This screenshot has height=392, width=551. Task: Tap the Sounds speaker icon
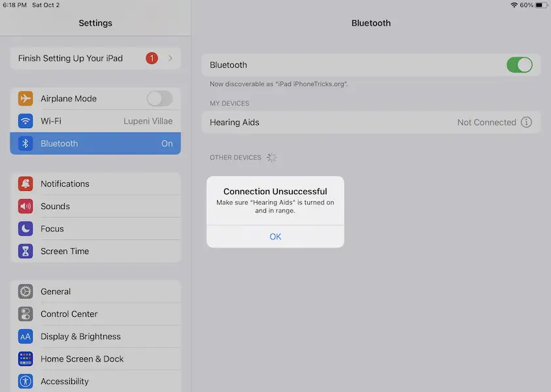(x=25, y=206)
